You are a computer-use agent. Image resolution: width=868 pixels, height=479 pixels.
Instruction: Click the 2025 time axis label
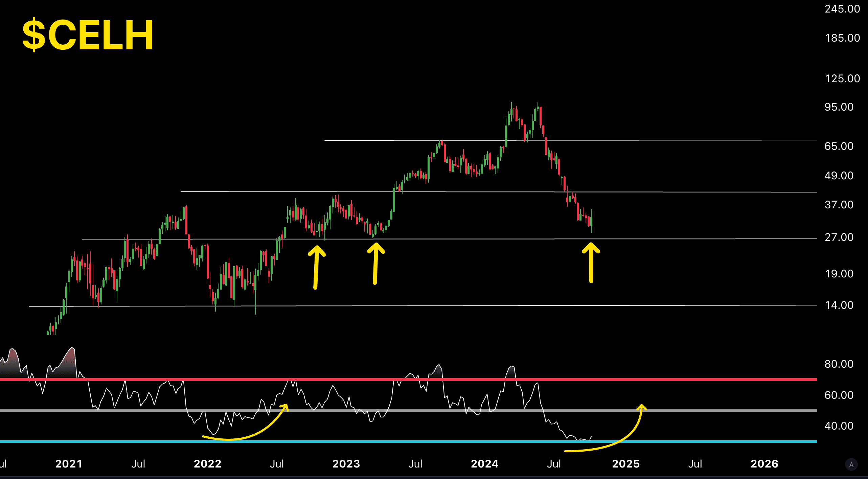coord(626,464)
